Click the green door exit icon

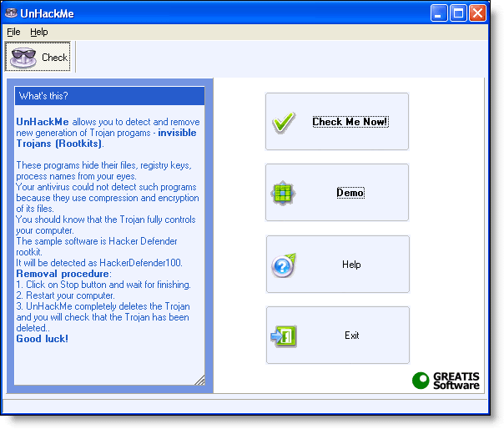[284, 336]
